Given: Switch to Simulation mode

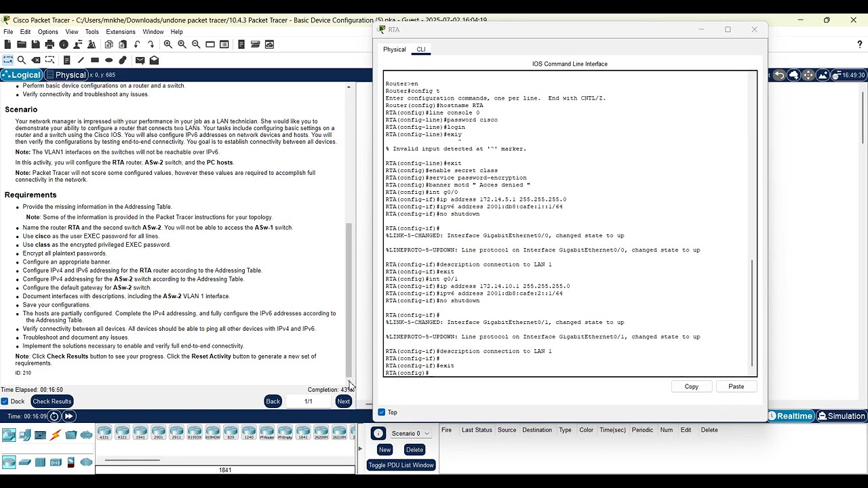Looking at the screenshot, I should (x=841, y=416).
